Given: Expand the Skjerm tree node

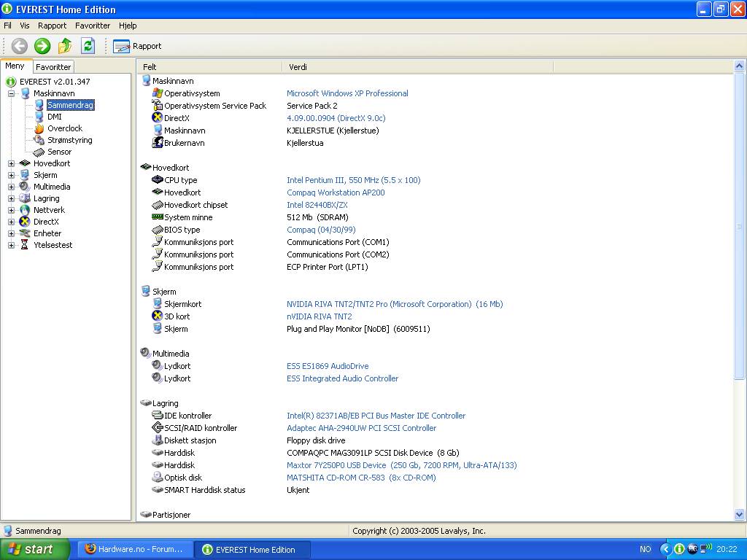Looking at the screenshot, I should (x=12, y=175).
